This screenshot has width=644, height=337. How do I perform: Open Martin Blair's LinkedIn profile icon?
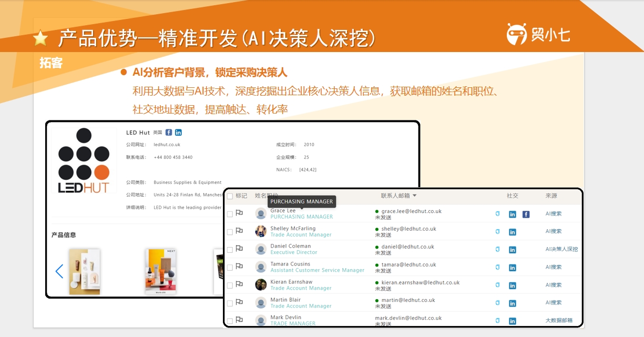[x=513, y=304]
